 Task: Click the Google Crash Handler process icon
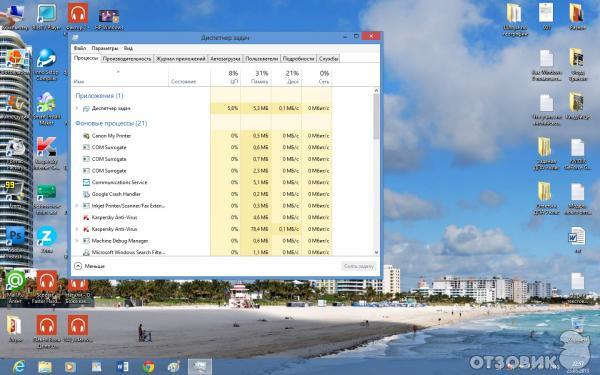tap(86, 194)
